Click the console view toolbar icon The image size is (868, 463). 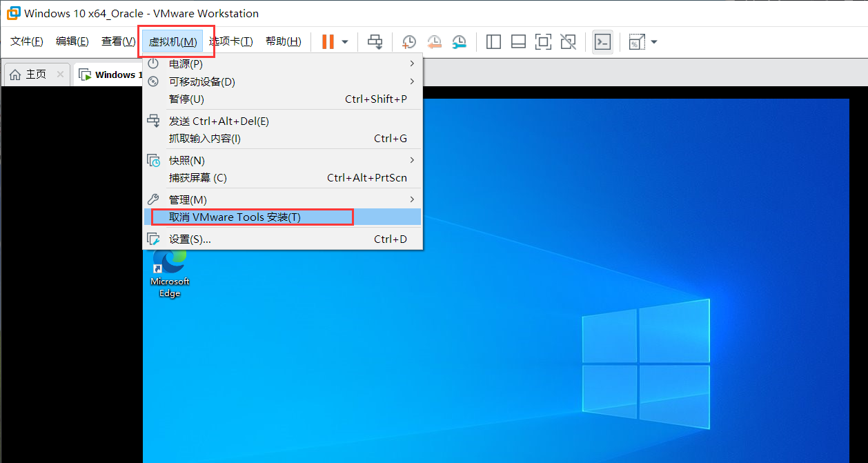602,42
